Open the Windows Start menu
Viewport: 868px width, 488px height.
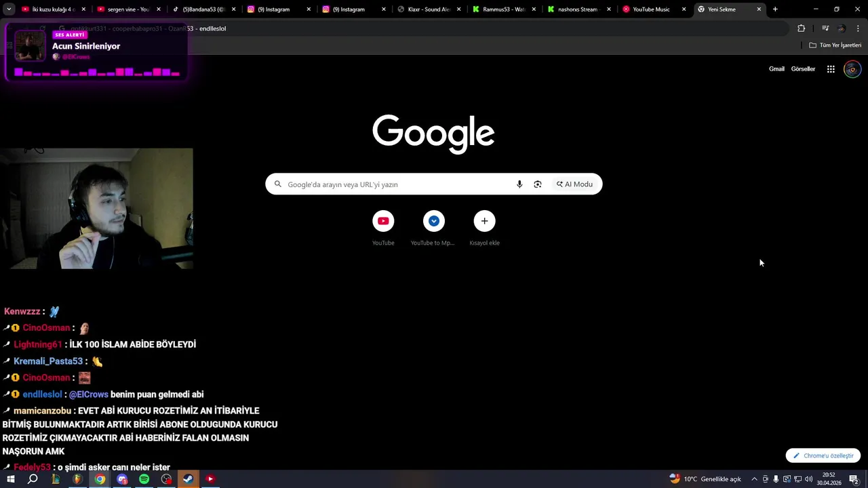[11, 479]
